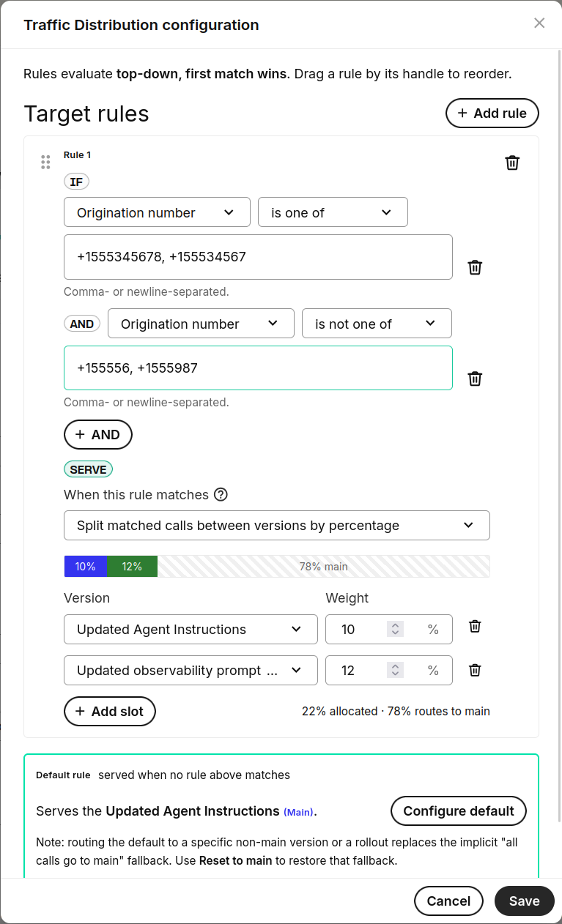Viewport: 562px width, 924px height.
Task: Click the 'Target rules' heading
Action: [x=86, y=113]
